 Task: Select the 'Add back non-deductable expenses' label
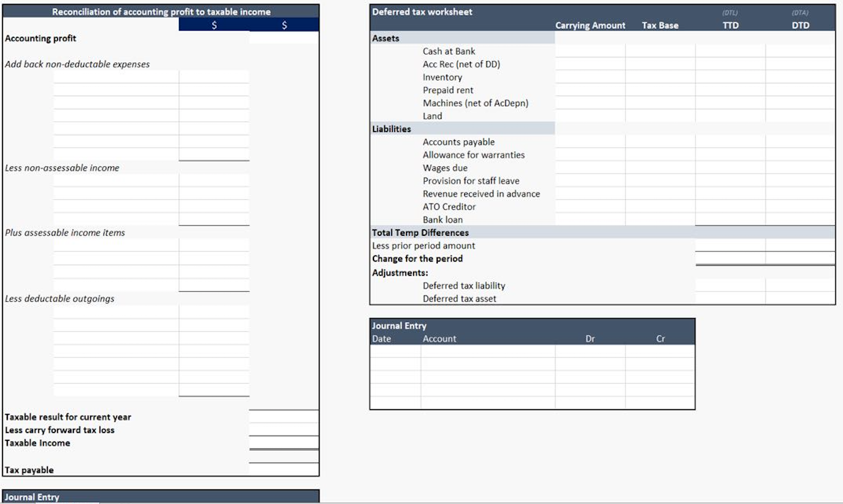(77, 64)
